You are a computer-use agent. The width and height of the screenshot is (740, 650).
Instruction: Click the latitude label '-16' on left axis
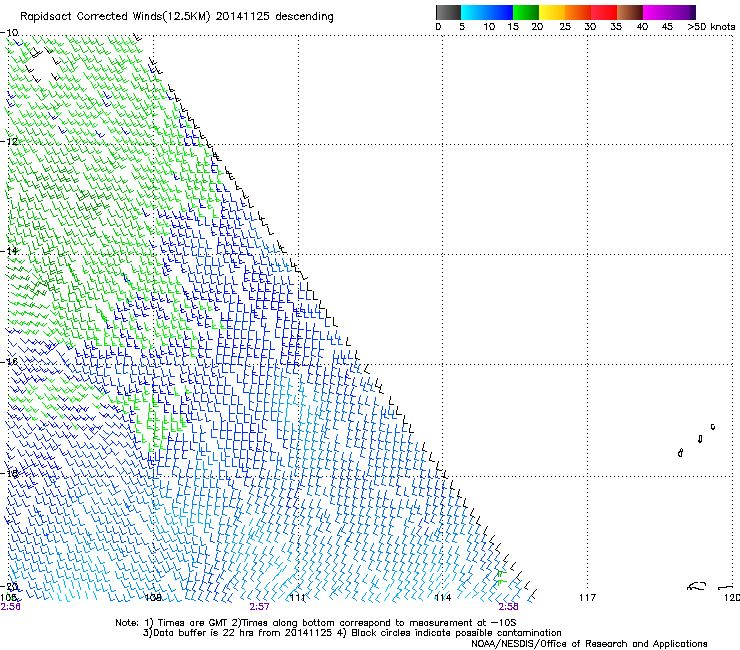pos(9,362)
